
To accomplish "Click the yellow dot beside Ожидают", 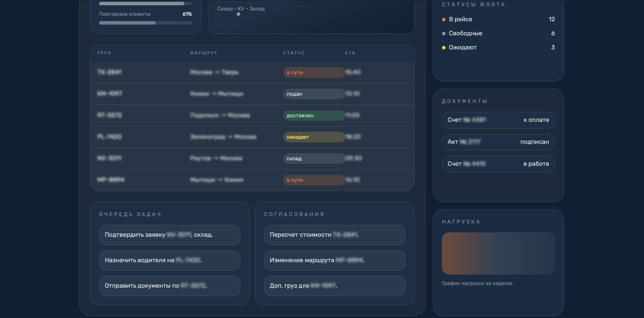I will (444, 47).
